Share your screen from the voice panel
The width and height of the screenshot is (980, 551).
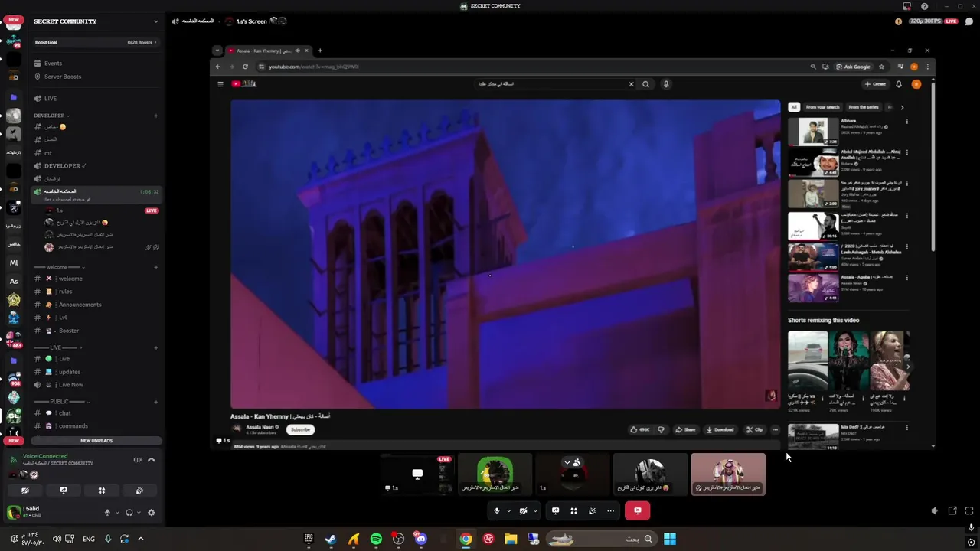coord(64,491)
